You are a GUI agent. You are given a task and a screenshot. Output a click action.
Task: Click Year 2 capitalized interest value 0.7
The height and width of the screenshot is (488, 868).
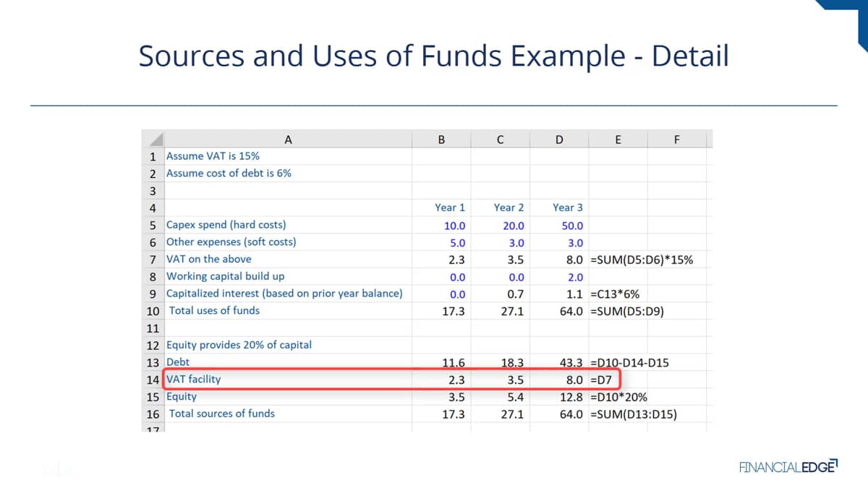click(x=516, y=294)
